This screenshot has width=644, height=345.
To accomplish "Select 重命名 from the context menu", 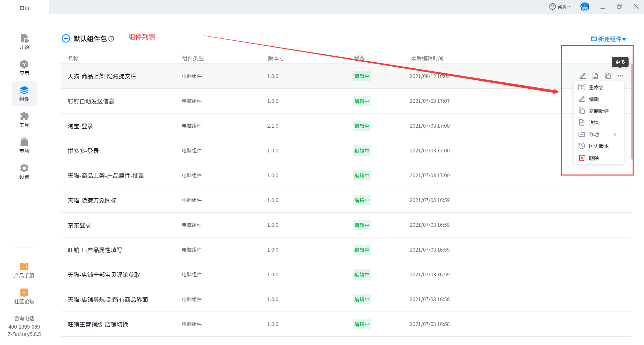I will (x=596, y=87).
